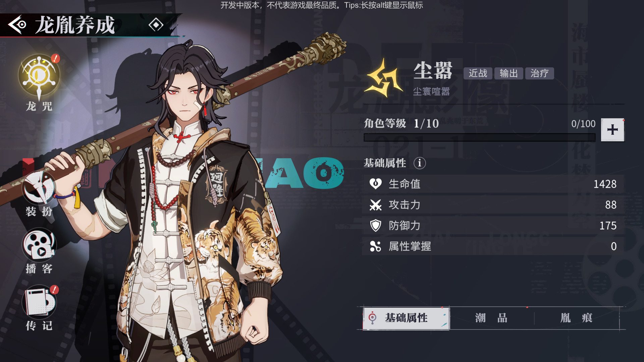
Task: Click the character level experience bar
Action: tap(480, 137)
